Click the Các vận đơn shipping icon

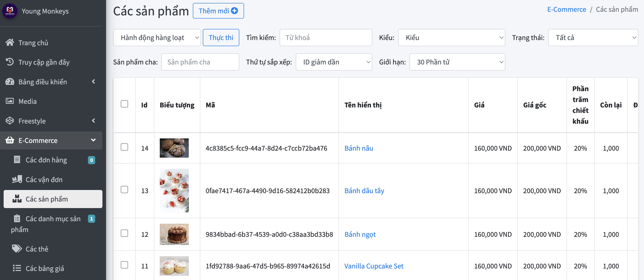[17, 179]
